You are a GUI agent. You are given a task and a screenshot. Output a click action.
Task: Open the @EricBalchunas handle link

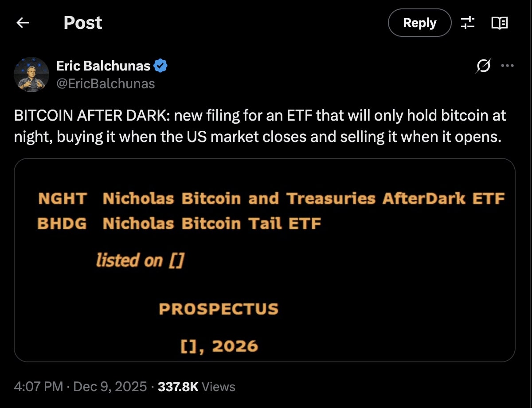click(105, 83)
